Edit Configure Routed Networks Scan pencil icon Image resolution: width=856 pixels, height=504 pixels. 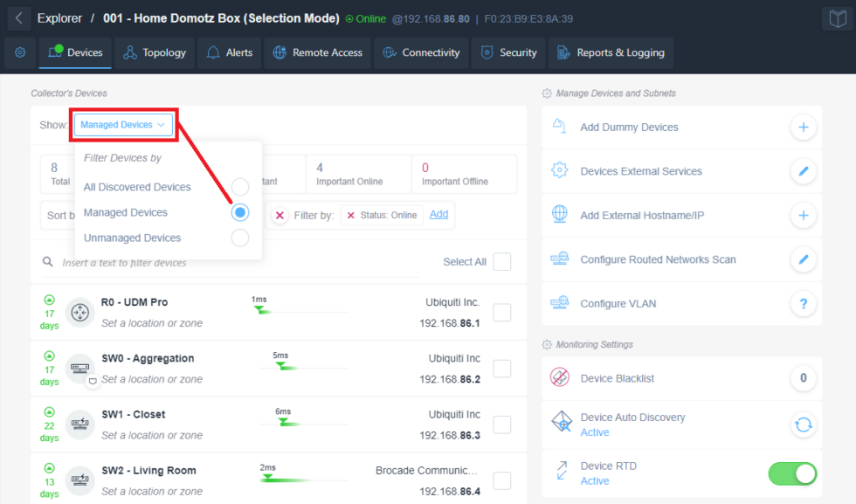pos(803,259)
